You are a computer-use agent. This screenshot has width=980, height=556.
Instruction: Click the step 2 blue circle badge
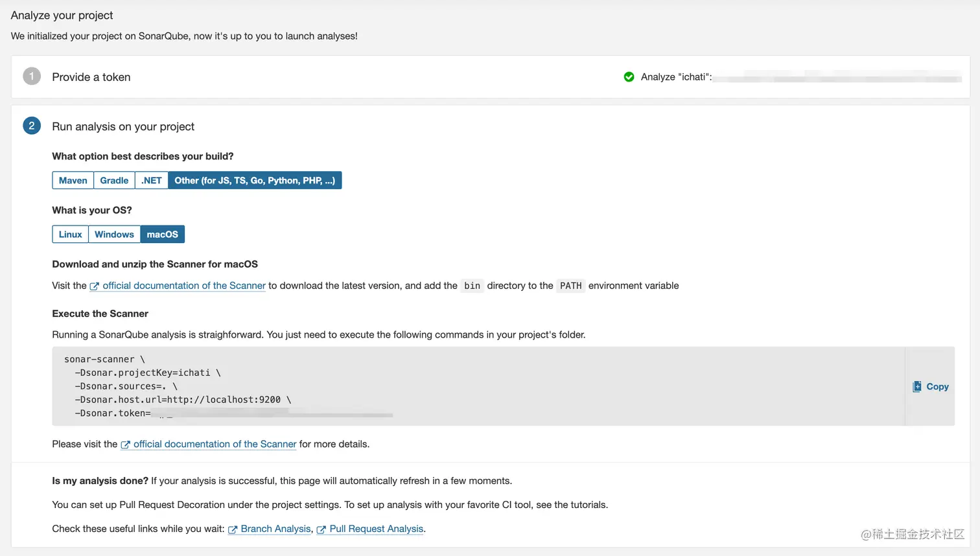point(32,126)
